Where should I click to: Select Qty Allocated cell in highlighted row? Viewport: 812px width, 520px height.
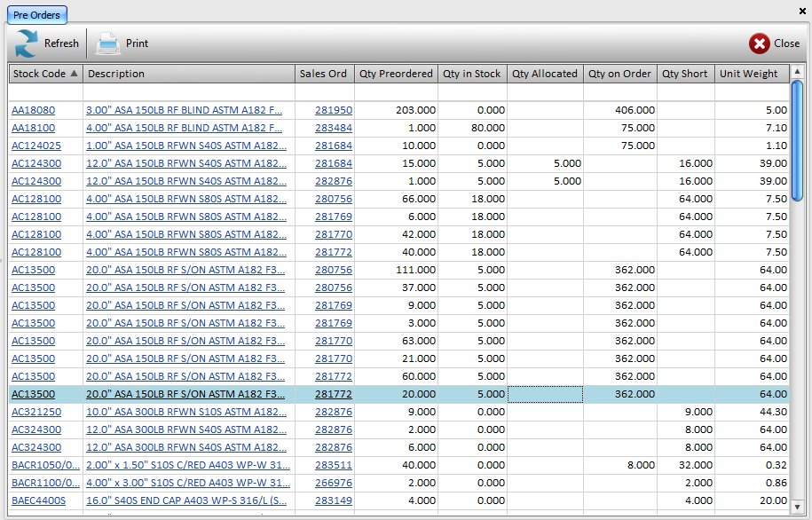[545, 395]
